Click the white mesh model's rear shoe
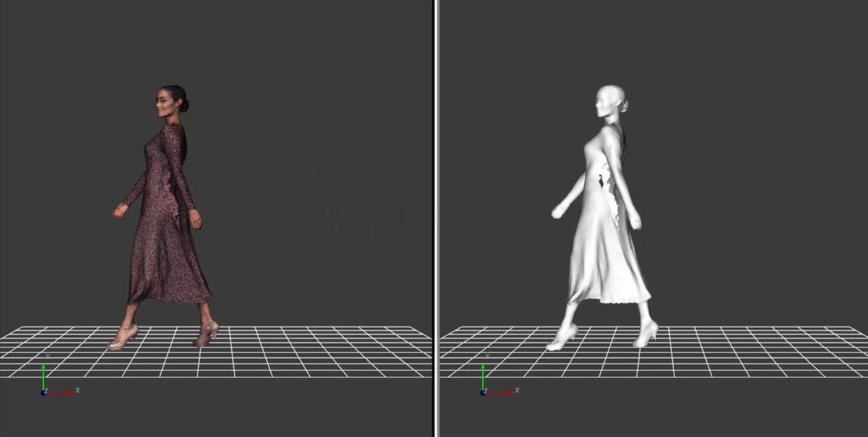The image size is (868, 437). [x=645, y=335]
